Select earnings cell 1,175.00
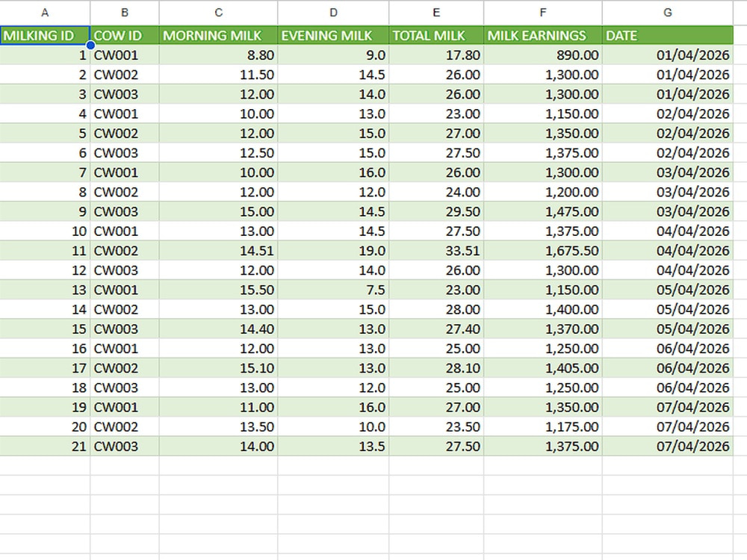747x560 pixels. [x=542, y=426]
